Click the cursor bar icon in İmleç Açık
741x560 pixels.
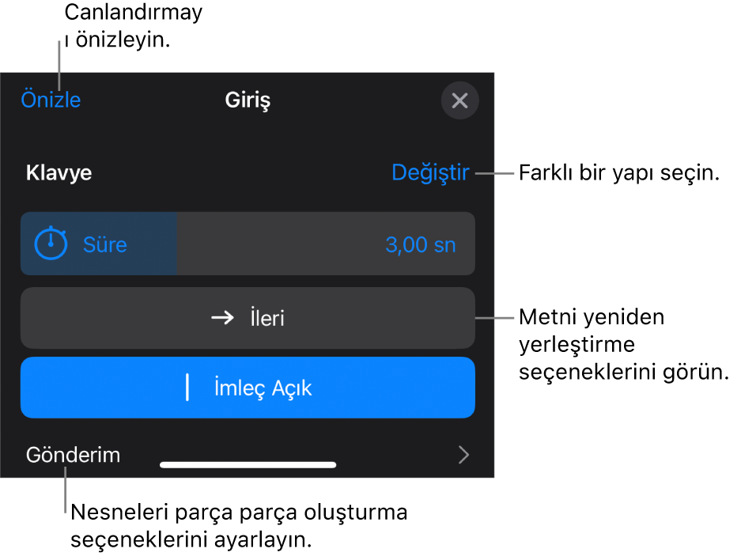click(187, 388)
